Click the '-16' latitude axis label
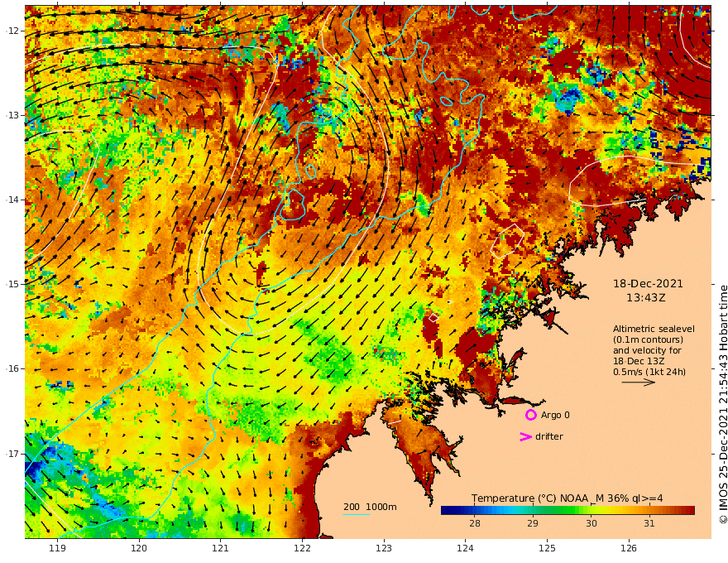 (x=12, y=368)
